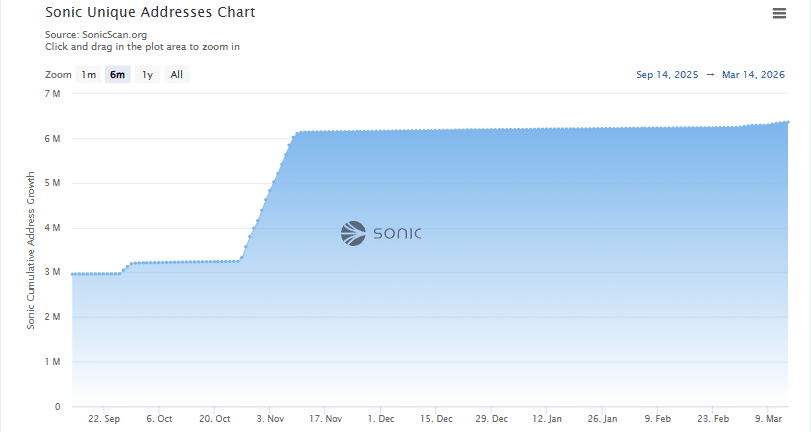Image resolution: width=811 pixels, height=432 pixels.
Task: Show All time range data
Action: [x=176, y=74]
